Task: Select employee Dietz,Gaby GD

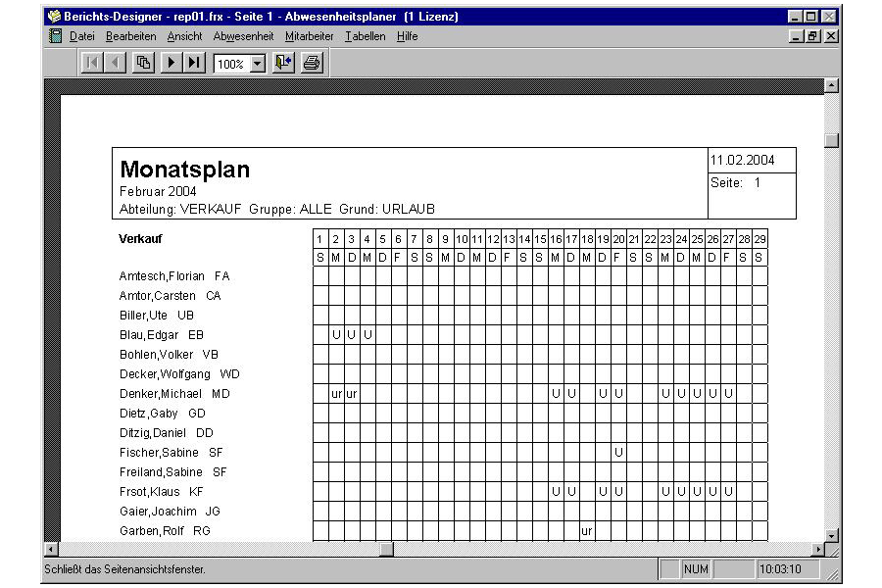Action: (x=163, y=414)
